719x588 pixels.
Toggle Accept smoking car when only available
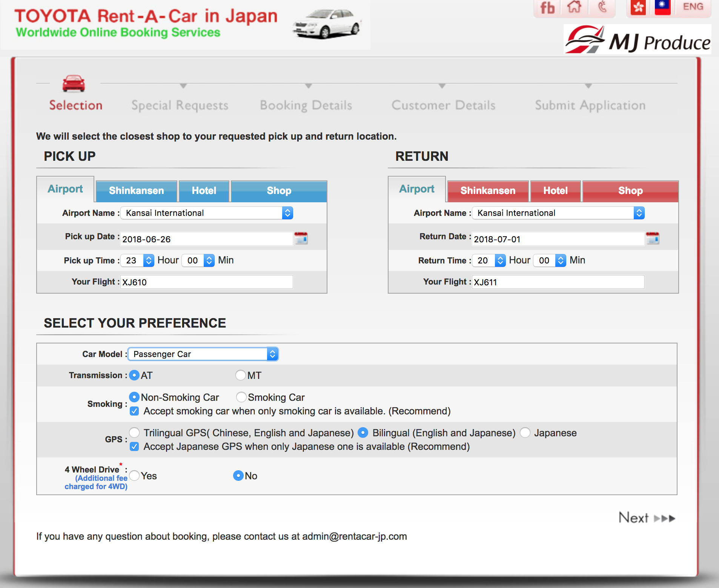pos(134,411)
